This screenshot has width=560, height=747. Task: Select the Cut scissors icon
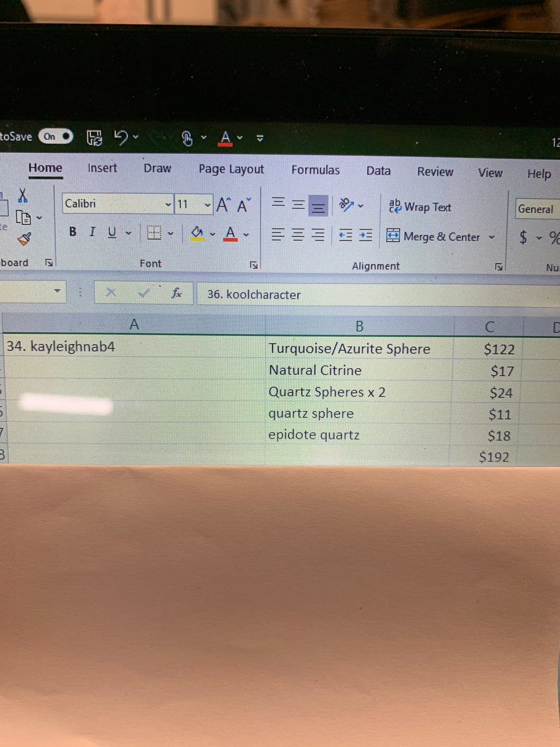click(22, 195)
